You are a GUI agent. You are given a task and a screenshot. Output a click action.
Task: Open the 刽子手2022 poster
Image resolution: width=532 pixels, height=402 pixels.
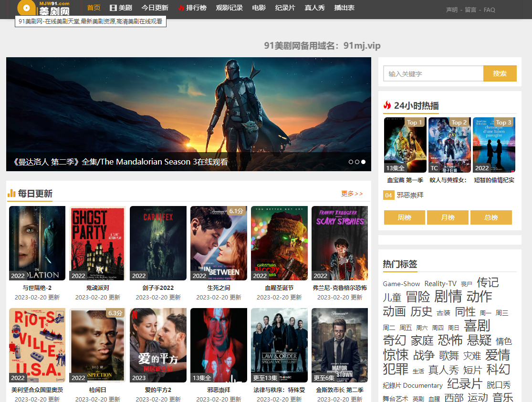coord(158,243)
